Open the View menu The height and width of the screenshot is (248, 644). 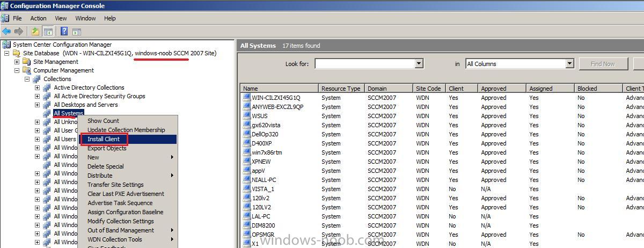click(x=61, y=18)
